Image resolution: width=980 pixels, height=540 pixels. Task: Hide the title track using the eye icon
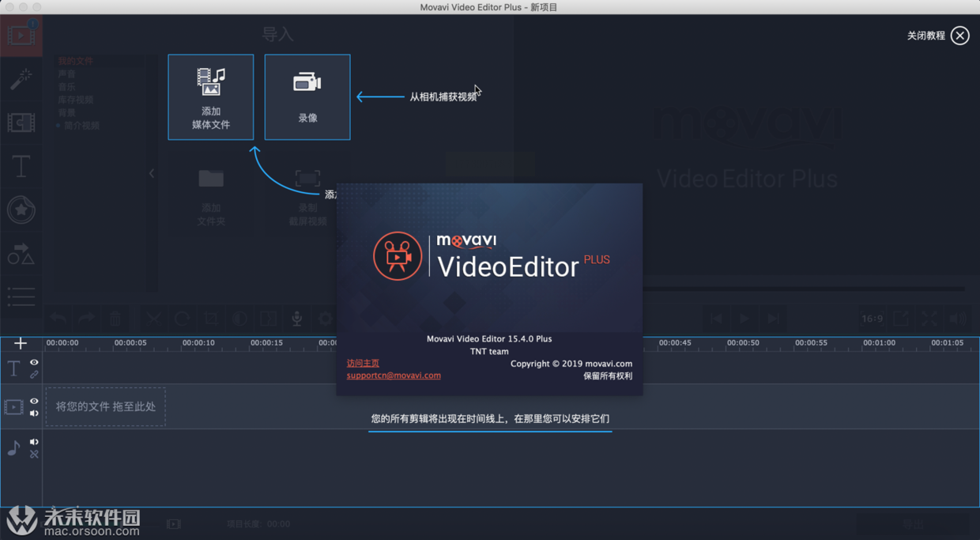click(34, 362)
